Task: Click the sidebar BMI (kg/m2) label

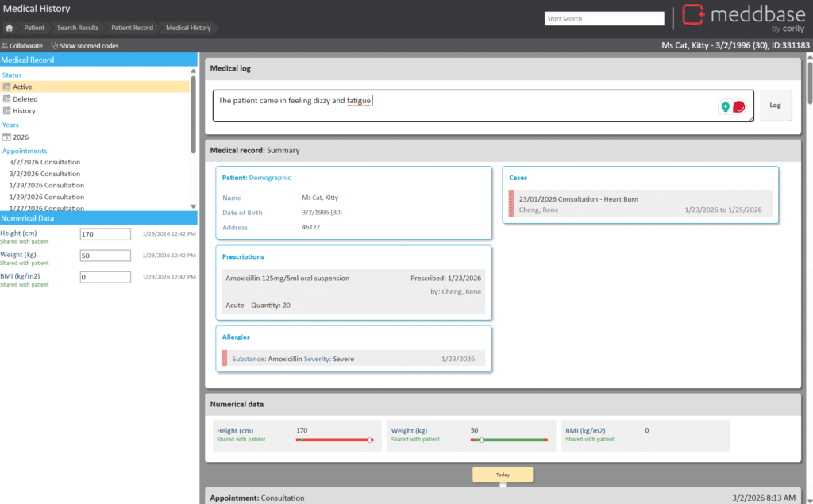Action: [x=20, y=276]
